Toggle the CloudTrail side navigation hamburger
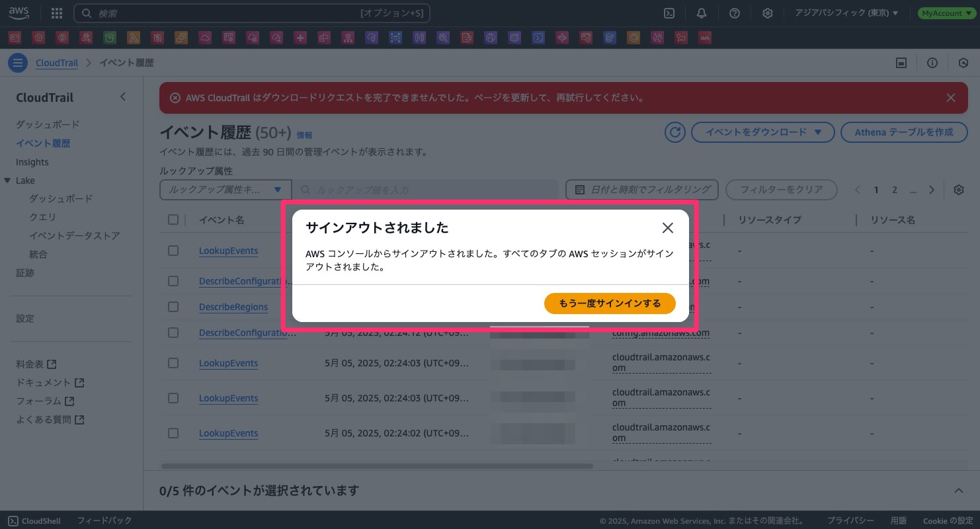Viewport: 980px width, 529px height. point(17,63)
